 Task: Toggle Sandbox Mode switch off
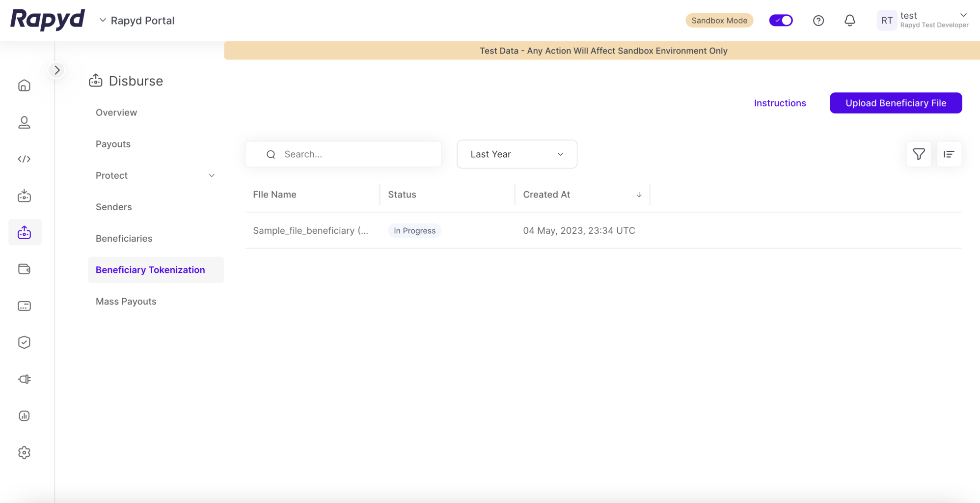781,21
